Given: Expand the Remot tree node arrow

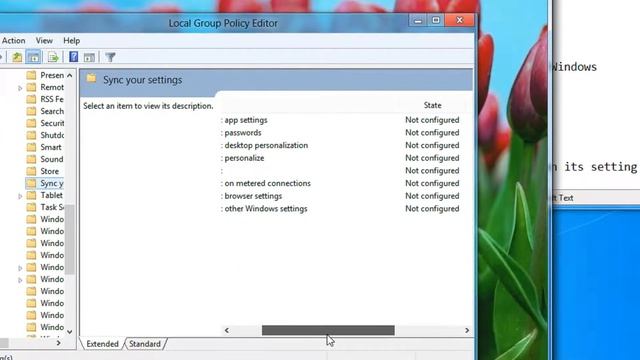Looking at the screenshot, I should coord(20,88).
